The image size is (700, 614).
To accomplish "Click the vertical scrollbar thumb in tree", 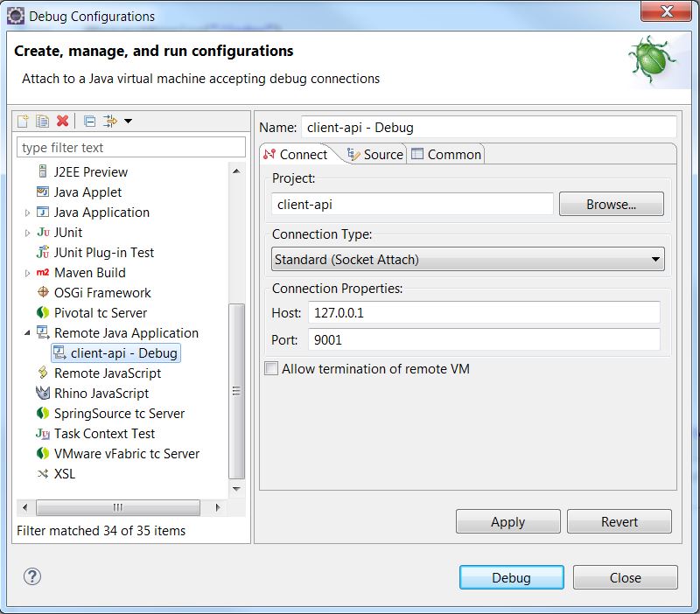I will (x=236, y=391).
